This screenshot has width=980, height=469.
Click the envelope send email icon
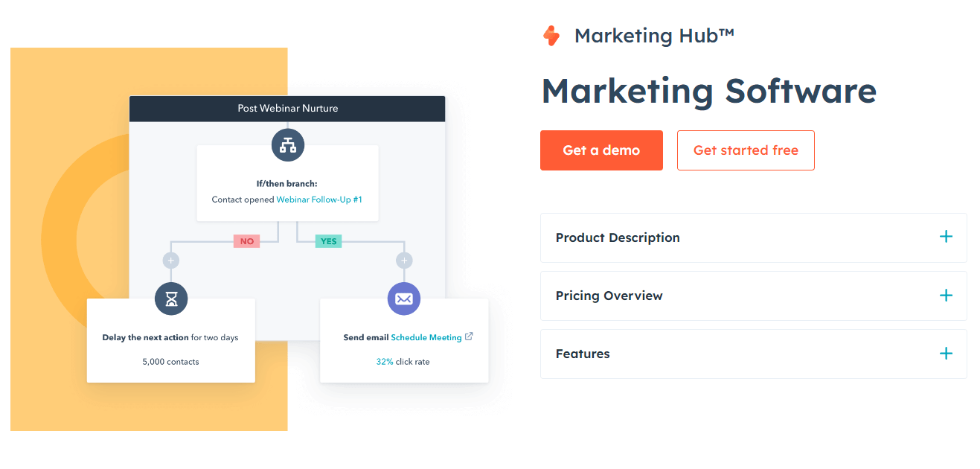[x=404, y=299]
